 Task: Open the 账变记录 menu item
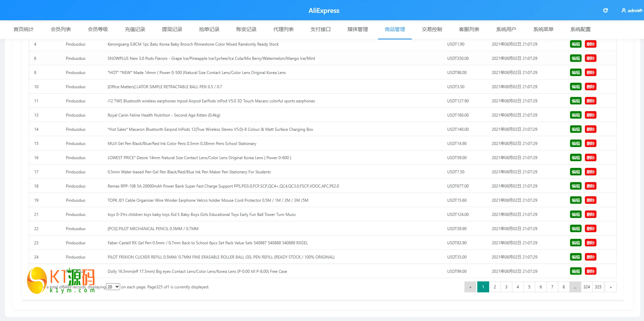click(246, 29)
